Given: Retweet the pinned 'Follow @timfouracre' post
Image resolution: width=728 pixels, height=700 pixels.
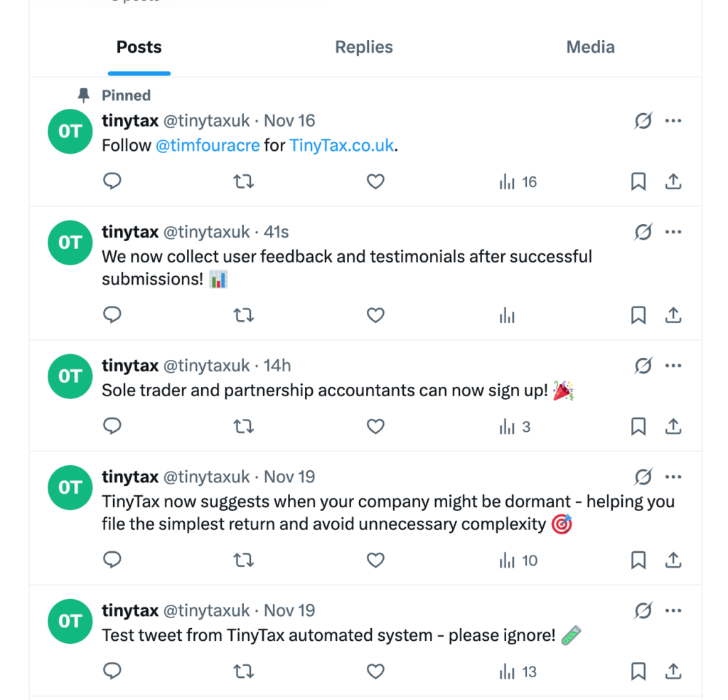Looking at the screenshot, I should tap(244, 181).
